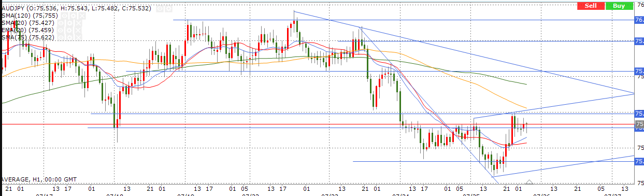Open gear settings for SMA(120) indicator
The image size is (644, 196).
[73, 16]
